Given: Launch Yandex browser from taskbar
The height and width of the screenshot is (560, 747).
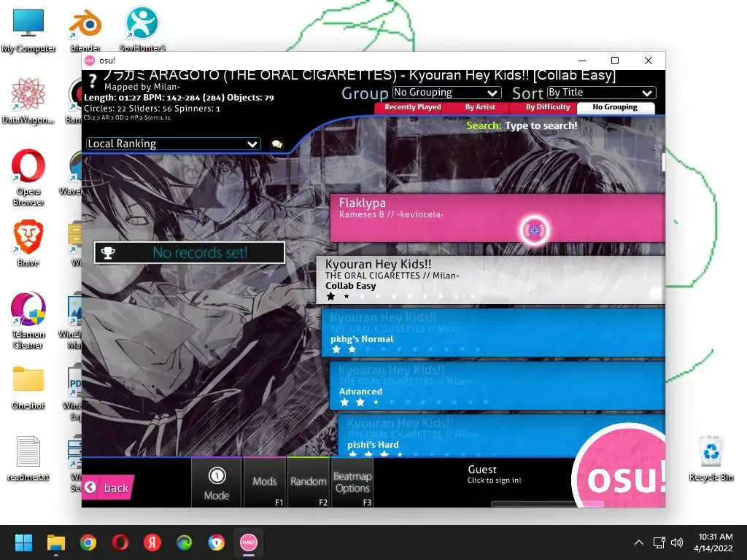Looking at the screenshot, I should 152,542.
